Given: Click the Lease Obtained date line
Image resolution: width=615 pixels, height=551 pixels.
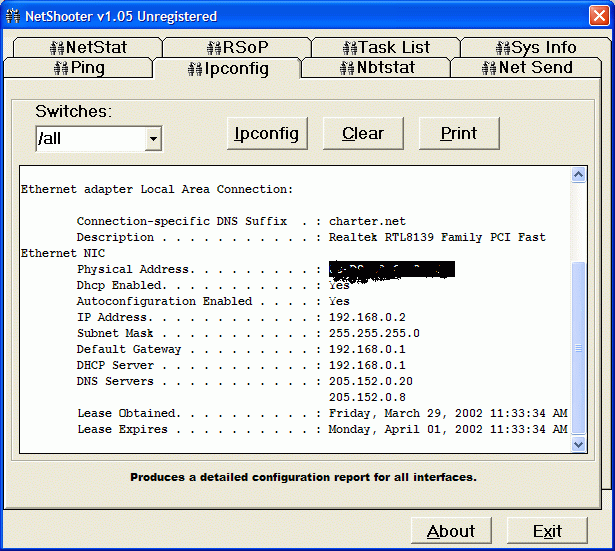Looking at the screenshot, I should coord(322,413).
